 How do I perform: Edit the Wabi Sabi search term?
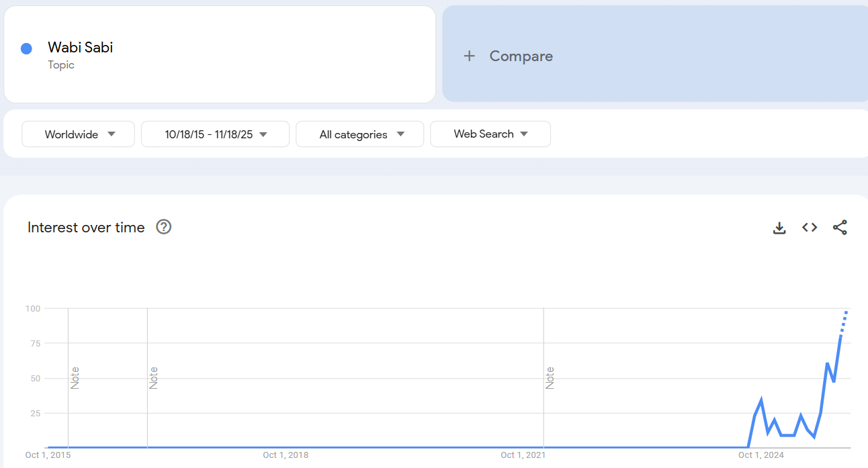point(80,48)
